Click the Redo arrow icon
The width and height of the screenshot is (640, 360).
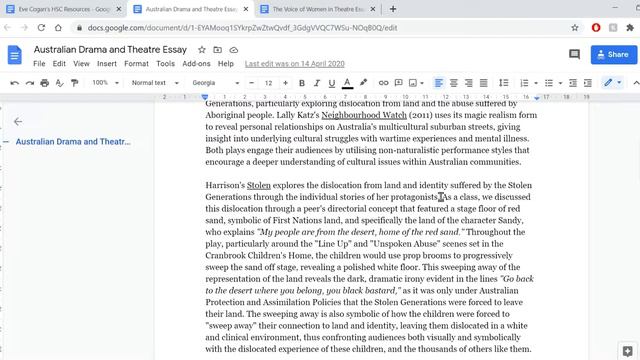[30, 83]
